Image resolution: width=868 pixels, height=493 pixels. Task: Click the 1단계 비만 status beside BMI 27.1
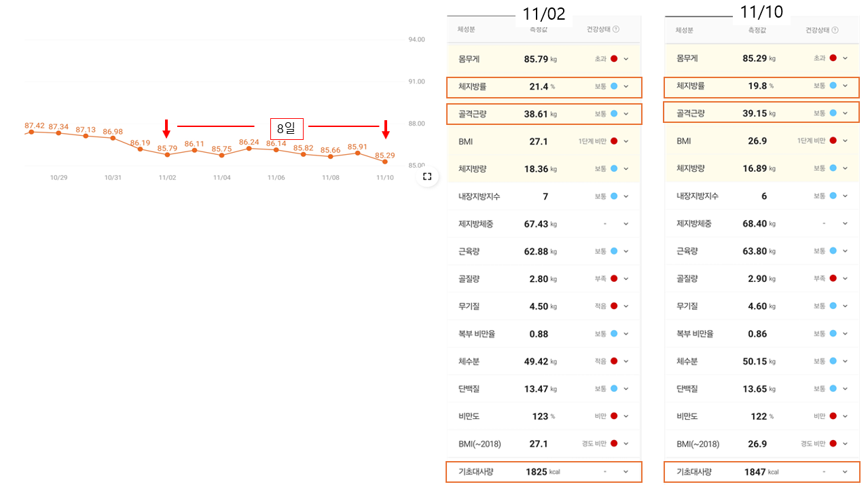(x=592, y=141)
